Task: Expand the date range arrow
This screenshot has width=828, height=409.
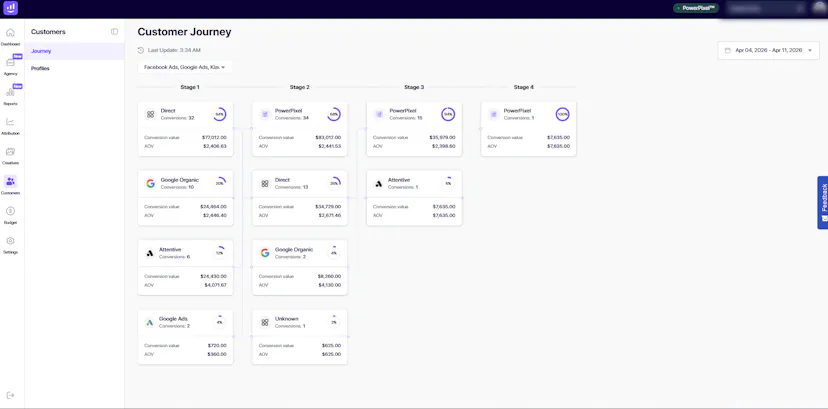Action: click(810, 50)
